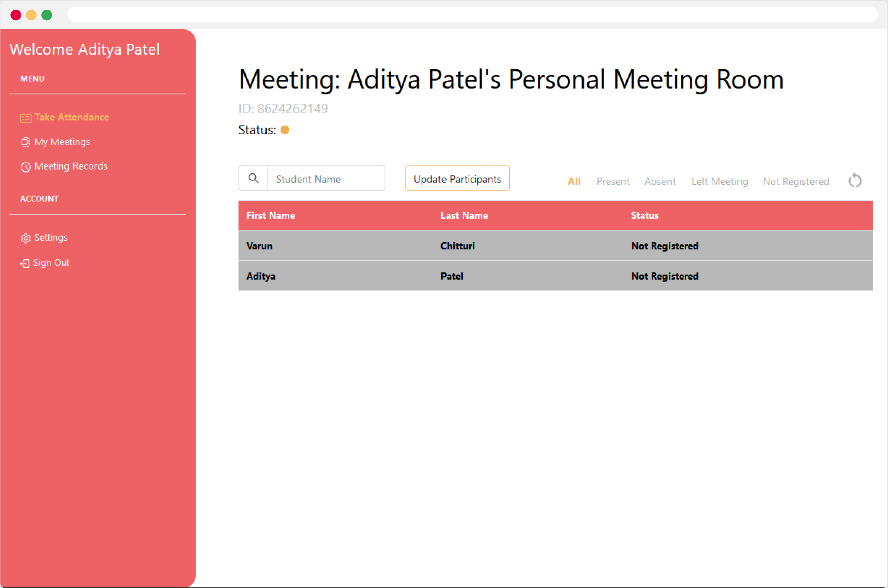Viewport: 888px width, 588px height.
Task: Click the Meeting Records clock icon
Action: point(26,167)
